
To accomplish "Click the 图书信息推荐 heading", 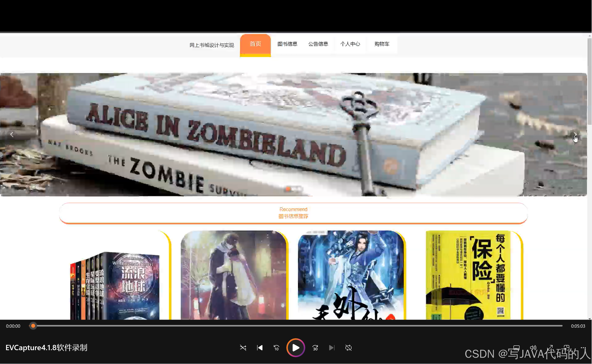I will pyautogui.click(x=293, y=216).
